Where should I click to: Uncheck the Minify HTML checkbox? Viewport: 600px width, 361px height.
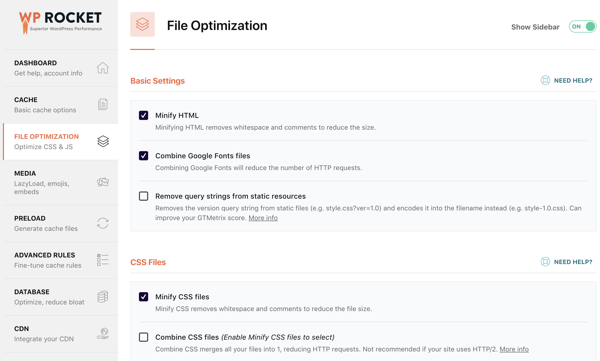(x=143, y=115)
